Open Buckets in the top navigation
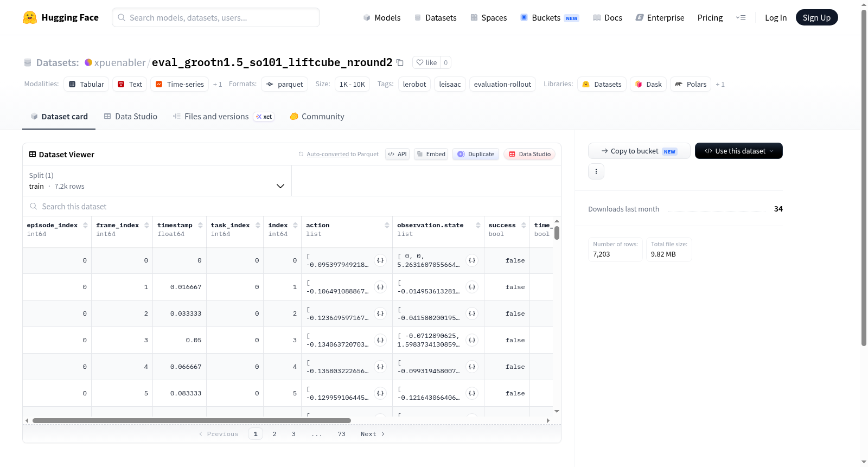Image resolution: width=868 pixels, height=467 pixels. tap(550, 17)
